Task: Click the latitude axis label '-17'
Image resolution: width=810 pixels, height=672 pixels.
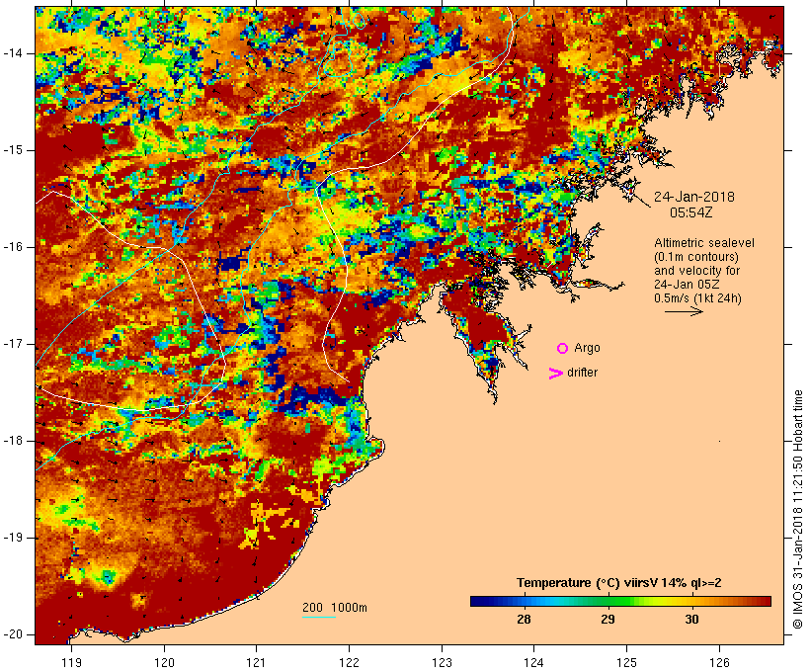Action: 13,344
